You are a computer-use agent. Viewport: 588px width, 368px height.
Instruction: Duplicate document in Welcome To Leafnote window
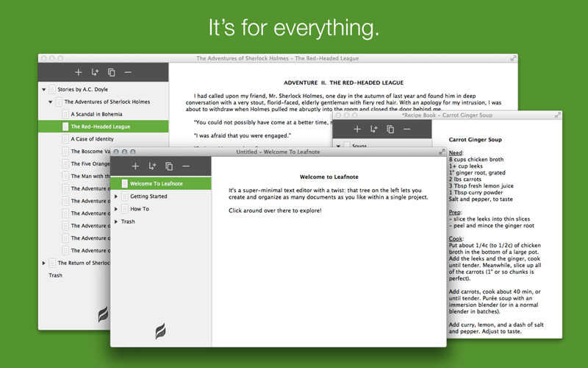[x=169, y=166]
